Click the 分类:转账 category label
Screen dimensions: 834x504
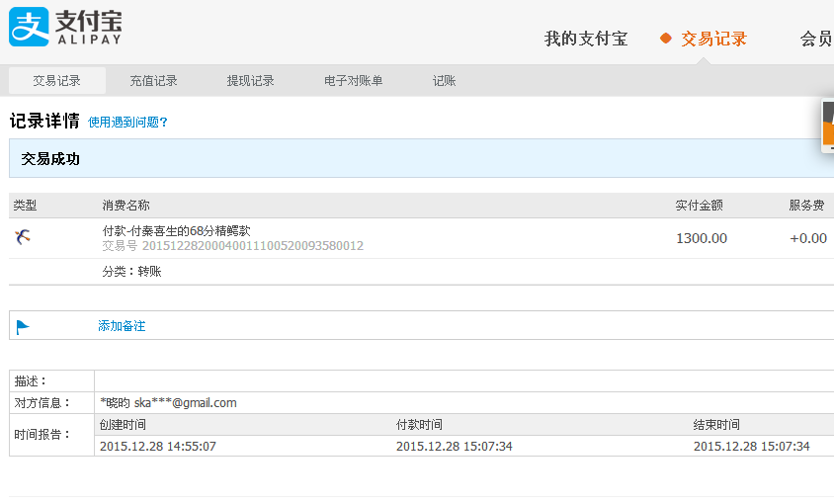(131, 271)
